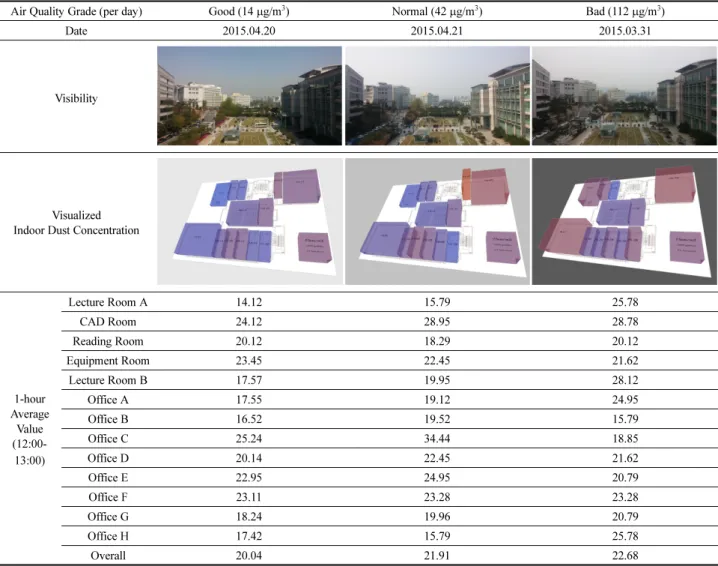Select the 'Bad (112 µg/m³)' column header
The height and width of the screenshot is (566, 718).
coord(625,11)
